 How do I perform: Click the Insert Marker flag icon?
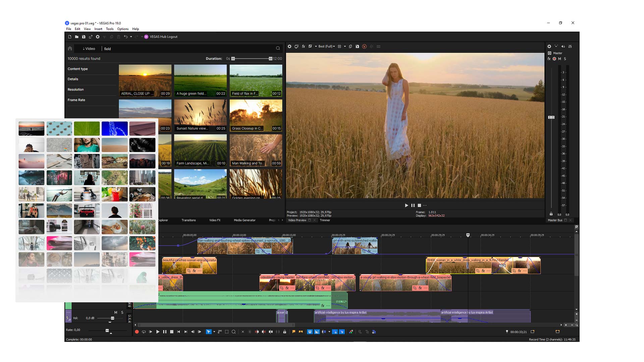point(293,332)
